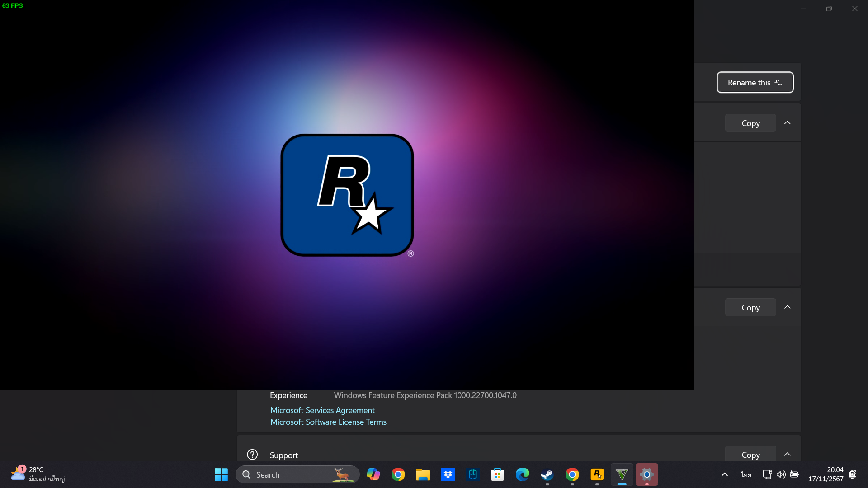The image size is (868, 488).
Task: Open Steam from the taskbar
Action: [547, 474]
